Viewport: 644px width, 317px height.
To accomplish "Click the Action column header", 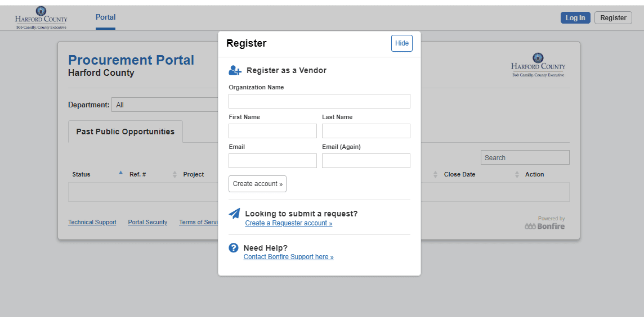I will [x=534, y=174].
